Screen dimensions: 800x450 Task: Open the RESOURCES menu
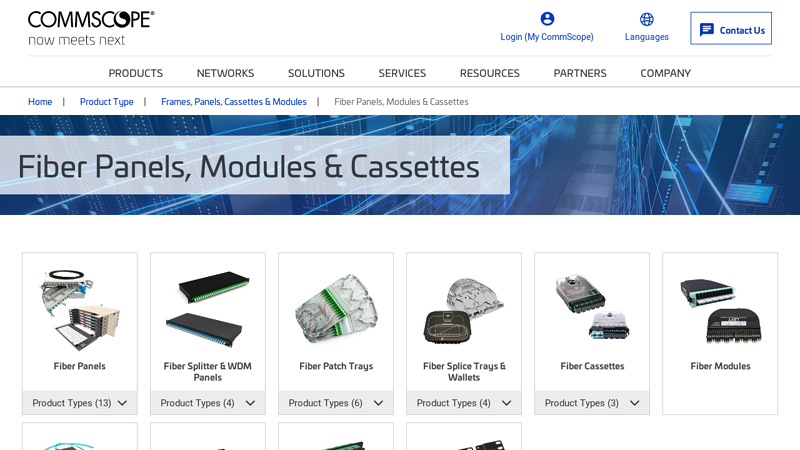(490, 73)
